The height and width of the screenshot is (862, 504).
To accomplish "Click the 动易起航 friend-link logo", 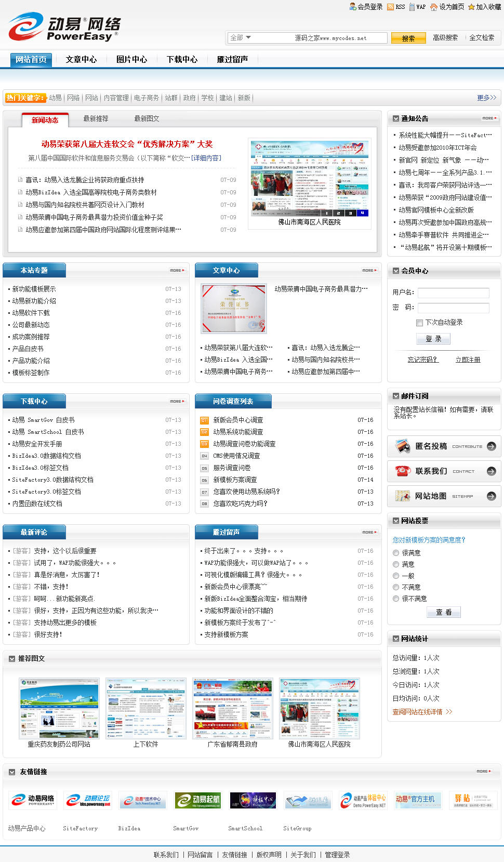I will [x=198, y=800].
